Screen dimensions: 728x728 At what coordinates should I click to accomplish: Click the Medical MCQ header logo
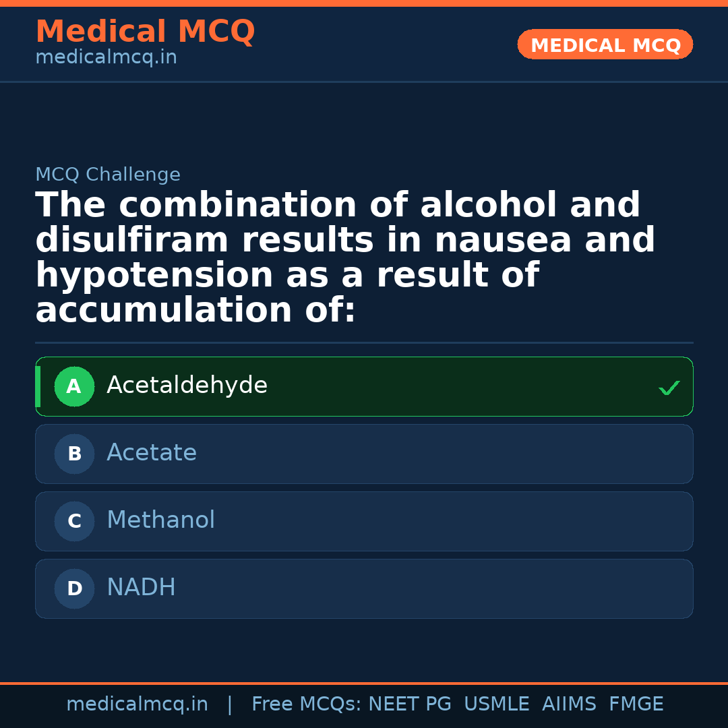pyautogui.click(x=145, y=32)
